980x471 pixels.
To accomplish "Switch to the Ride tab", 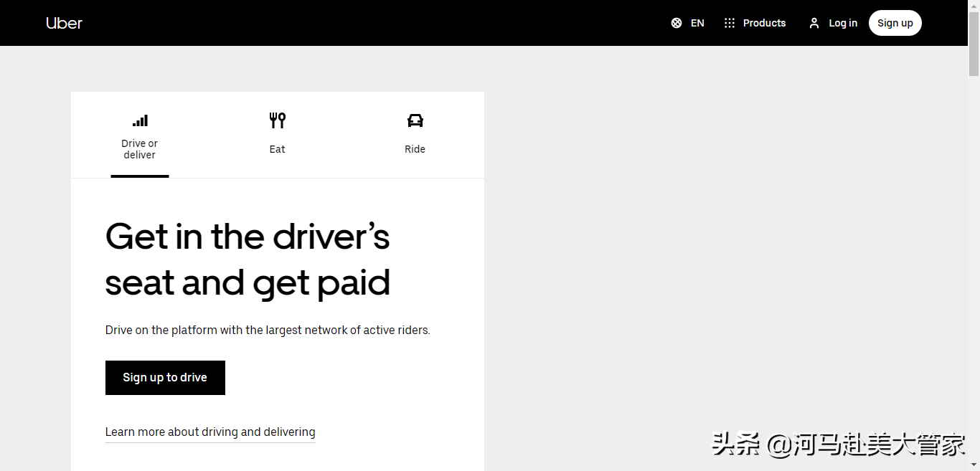I will click(415, 135).
